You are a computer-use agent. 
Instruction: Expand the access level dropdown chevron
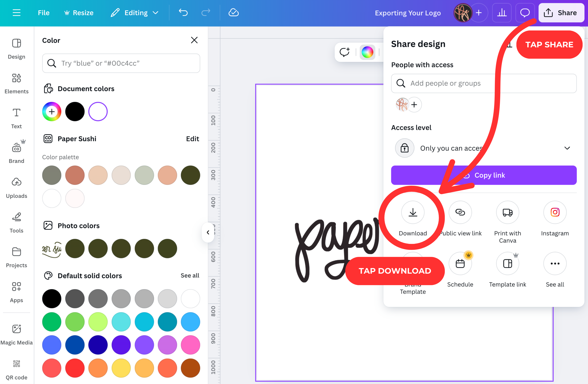coord(567,148)
